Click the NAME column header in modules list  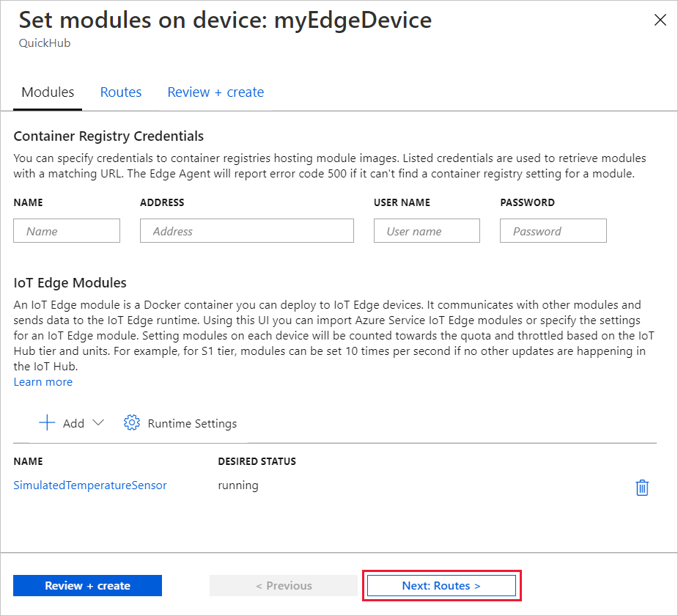tap(28, 461)
